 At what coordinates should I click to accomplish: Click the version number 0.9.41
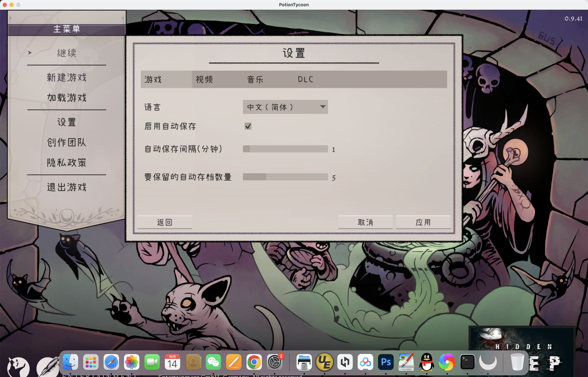[573, 19]
